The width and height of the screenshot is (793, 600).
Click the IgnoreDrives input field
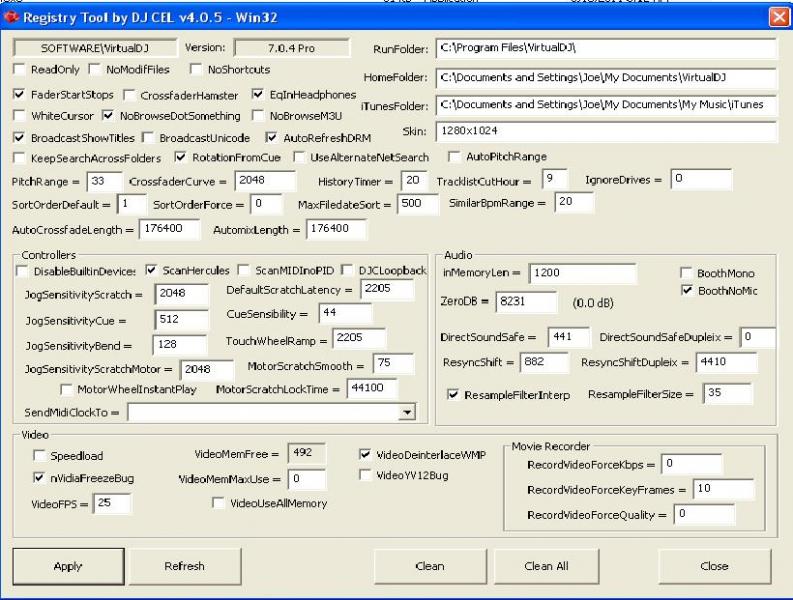click(701, 179)
